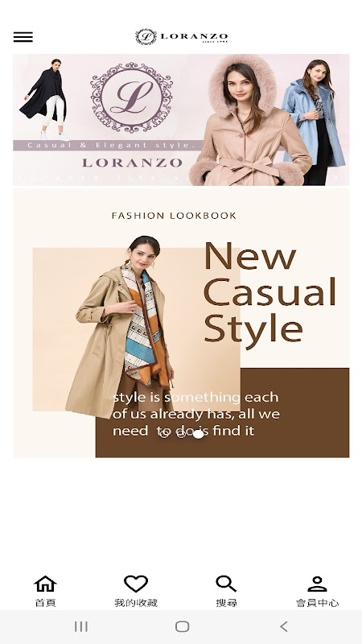Image resolution: width=362 pixels, height=644 pixels.
Task: Tap the ornate L emblem banner
Action: pos(131,97)
